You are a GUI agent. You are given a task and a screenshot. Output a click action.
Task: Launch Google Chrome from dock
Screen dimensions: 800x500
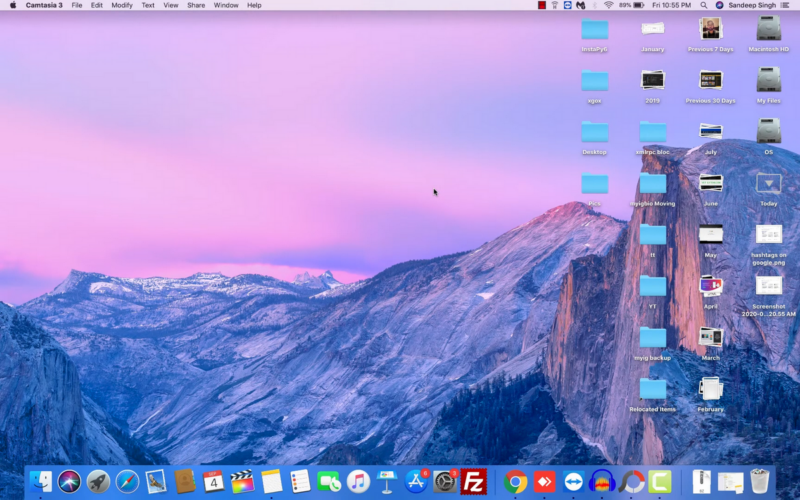pyautogui.click(x=516, y=481)
